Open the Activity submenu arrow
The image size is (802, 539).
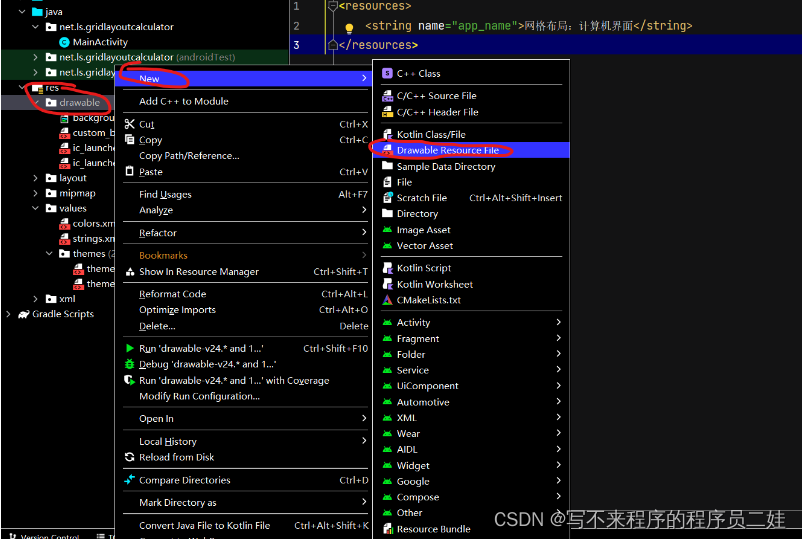click(x=559, y=322)
